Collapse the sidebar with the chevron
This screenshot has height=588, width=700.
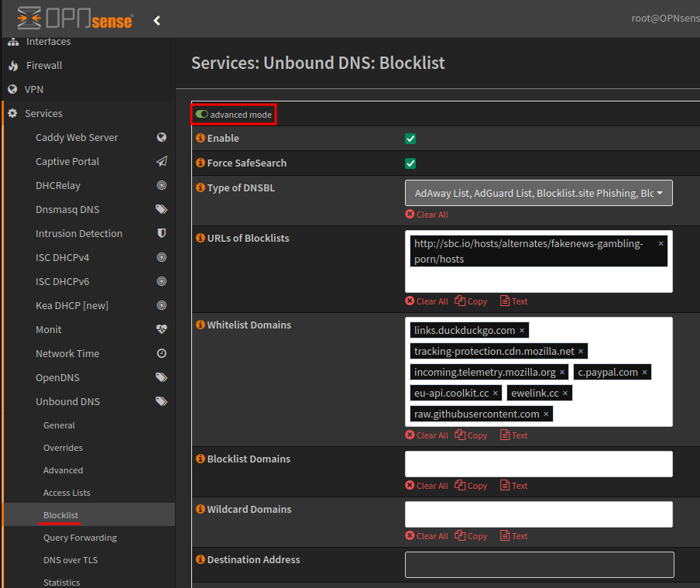click(x=156, y=21)
